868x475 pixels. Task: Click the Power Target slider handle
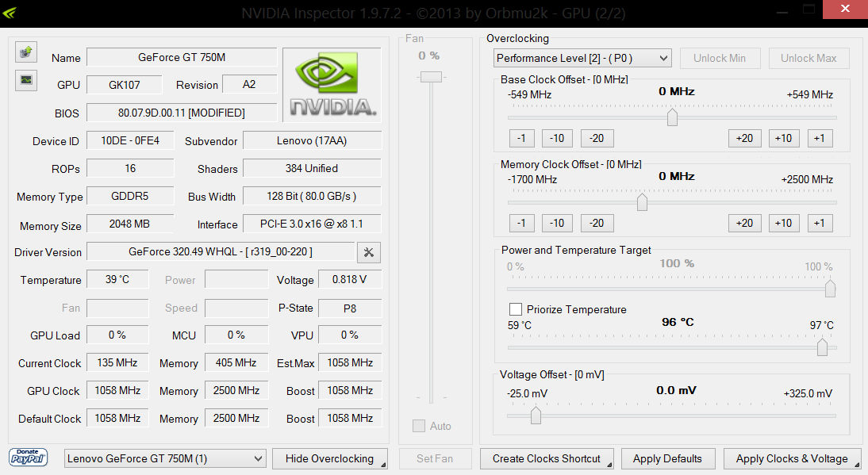point(830,288)
